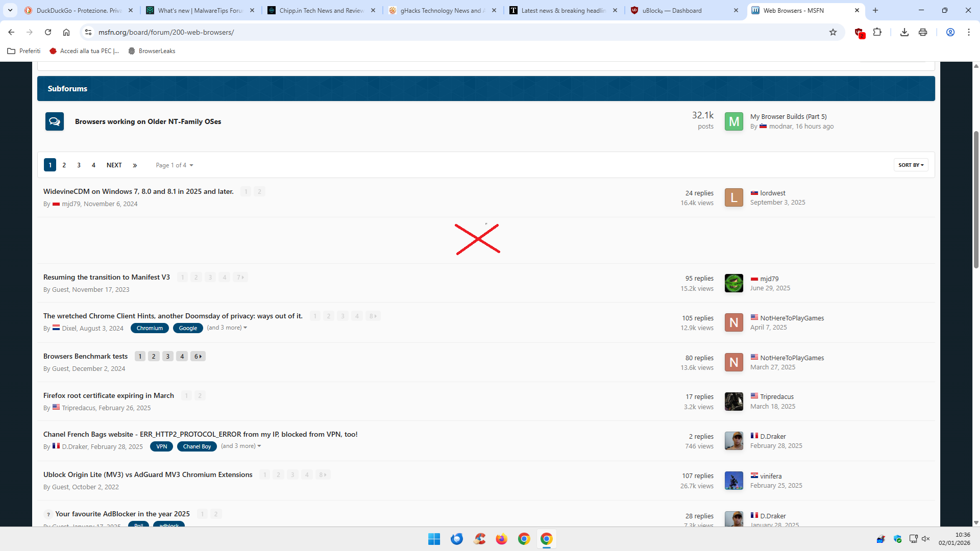Go to the browser home page icon
Image resolution: width=980 pixels, height=551 pixels.
[x=66, y=32]
